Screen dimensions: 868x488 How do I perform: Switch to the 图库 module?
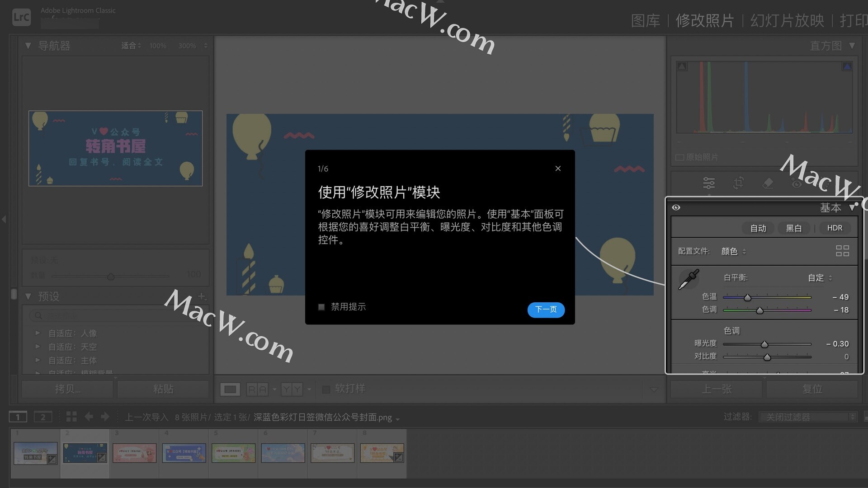[646, 20]
